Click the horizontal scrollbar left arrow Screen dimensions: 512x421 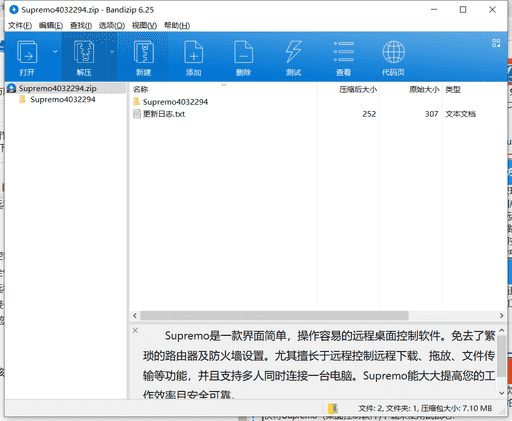[135, 315]
